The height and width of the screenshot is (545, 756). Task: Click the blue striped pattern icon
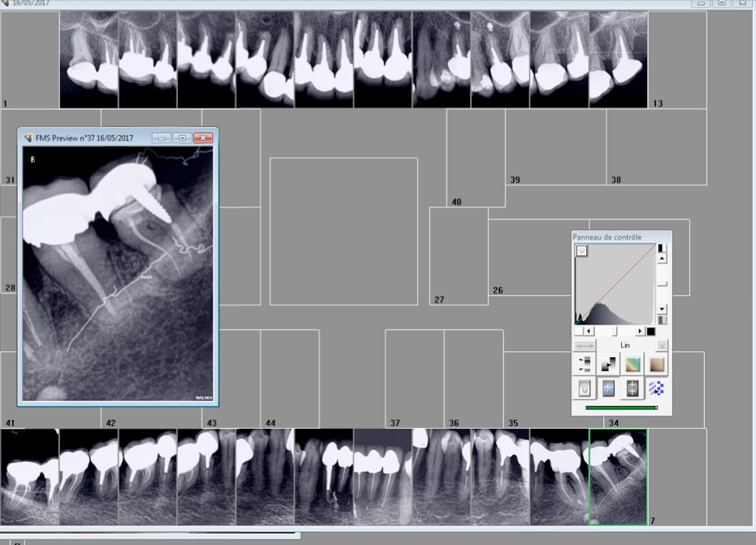pyautogui.click(x=658, y=389)
